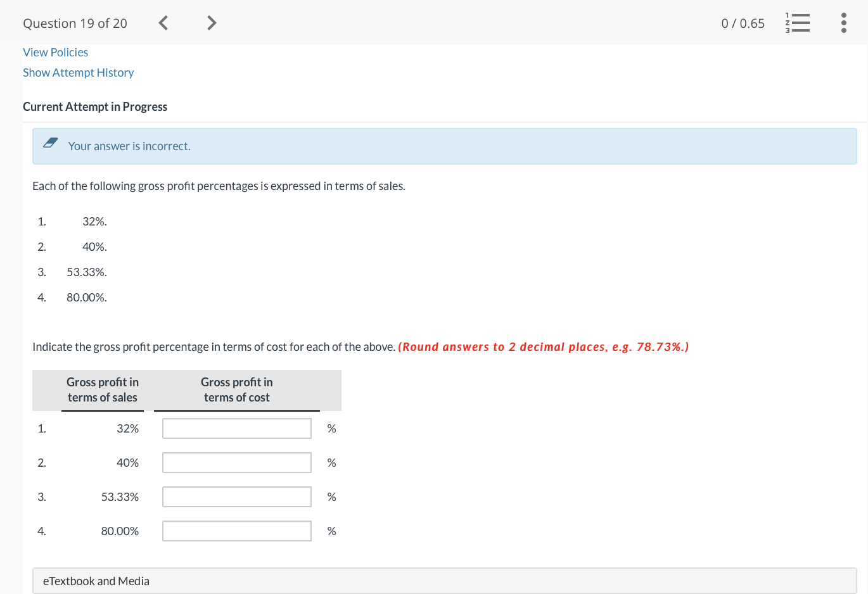Open the numbered question list icon
Viewport: 868px width, 594px height.
point(797,23)
